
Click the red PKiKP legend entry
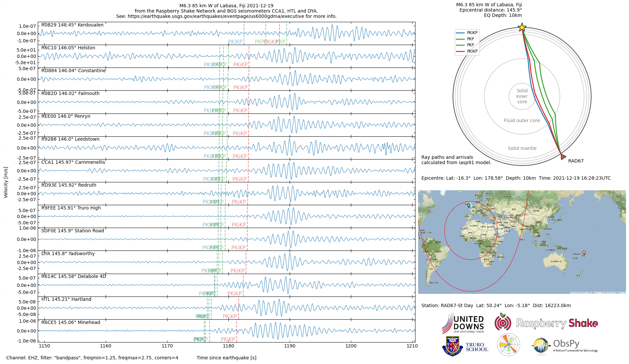pos(467,51)
